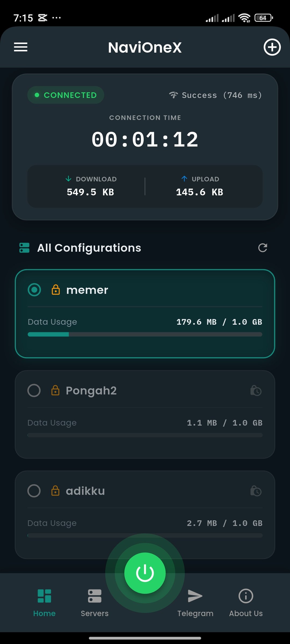Tap the plus icon to add a configuration

click(x=272, y=47)
